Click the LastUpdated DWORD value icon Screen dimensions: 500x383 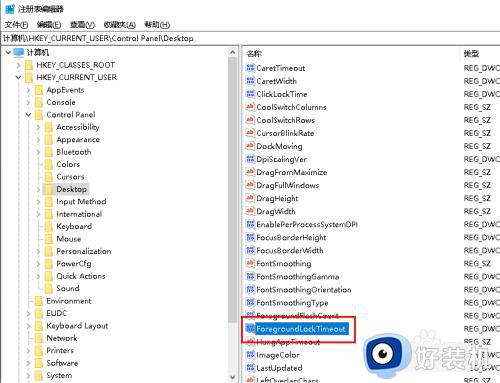(x=250, y=368)
